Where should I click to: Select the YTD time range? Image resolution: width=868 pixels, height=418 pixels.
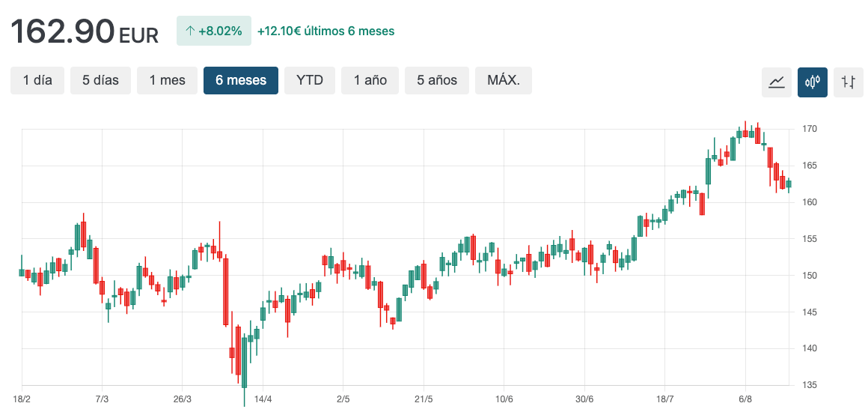coord(310,80)
